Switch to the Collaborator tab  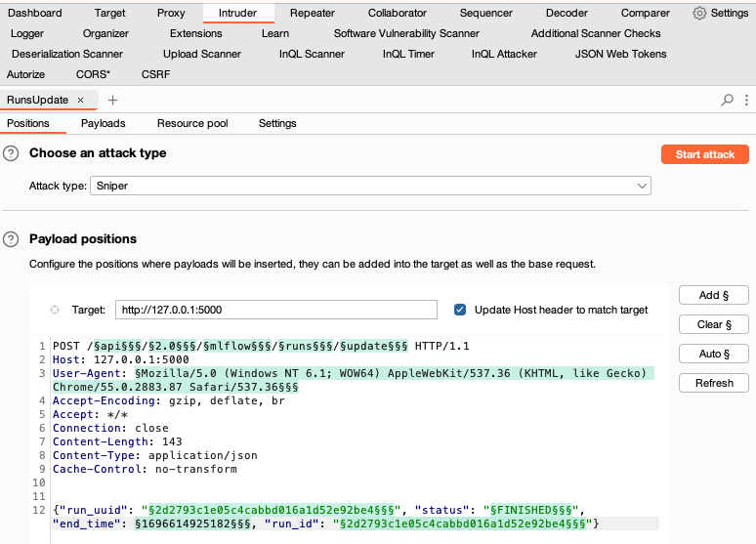pyautogui.click(x=398, y=13)
